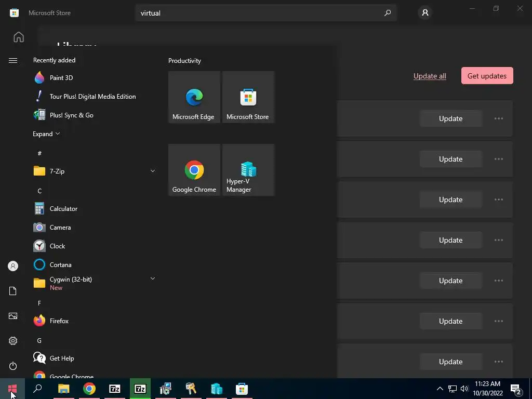Launch Cortana from the app list
532x399 pixels.
[94, 264]
